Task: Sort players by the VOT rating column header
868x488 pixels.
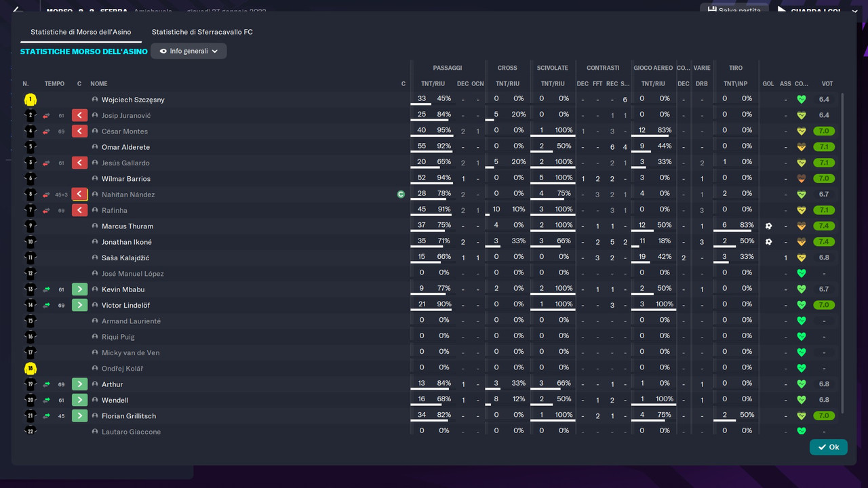Action: (x=827, y=84)
